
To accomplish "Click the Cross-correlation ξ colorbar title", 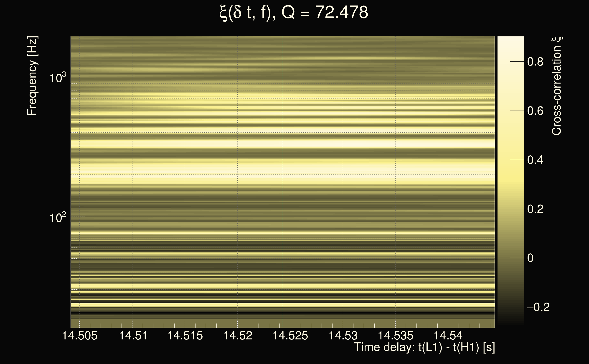I will [x=557, y=86].
